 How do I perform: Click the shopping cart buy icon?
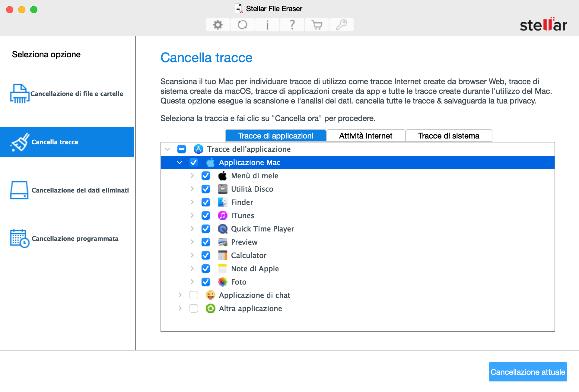click(317, 25)
